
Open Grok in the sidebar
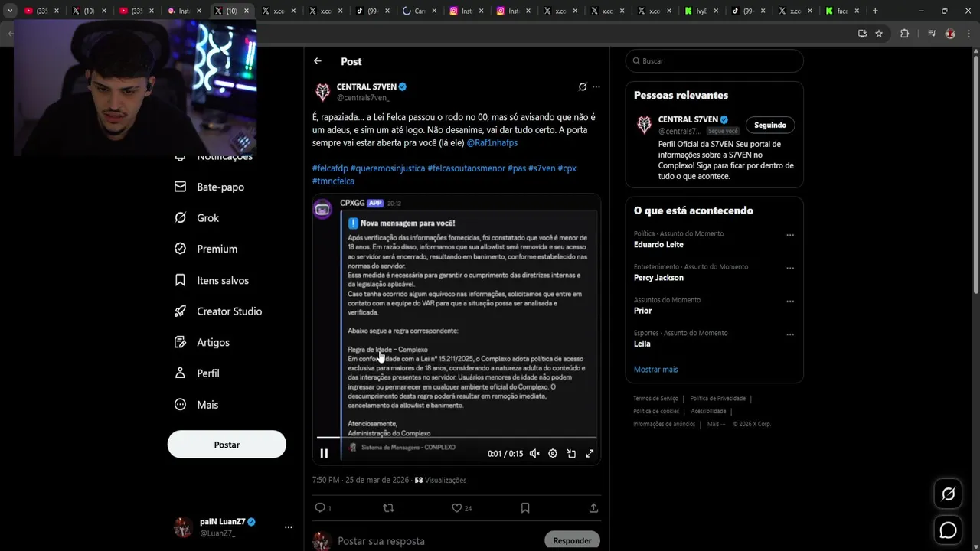(197, 218)
